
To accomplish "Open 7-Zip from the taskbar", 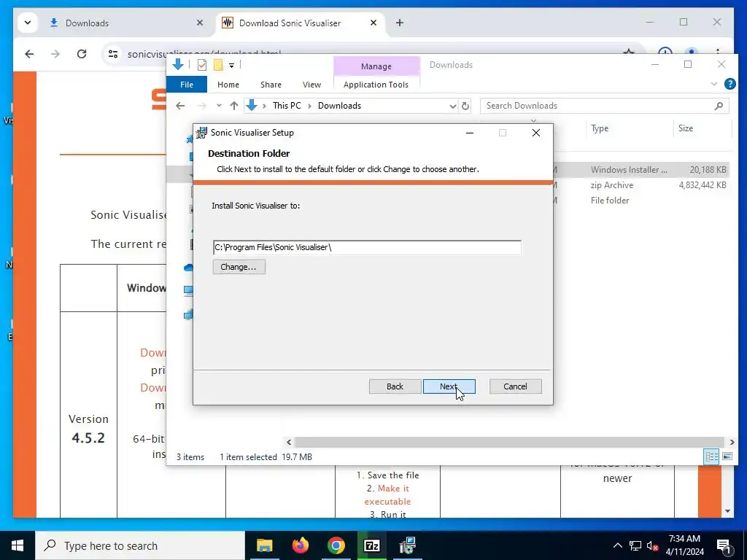I will (x=371, y=545).
